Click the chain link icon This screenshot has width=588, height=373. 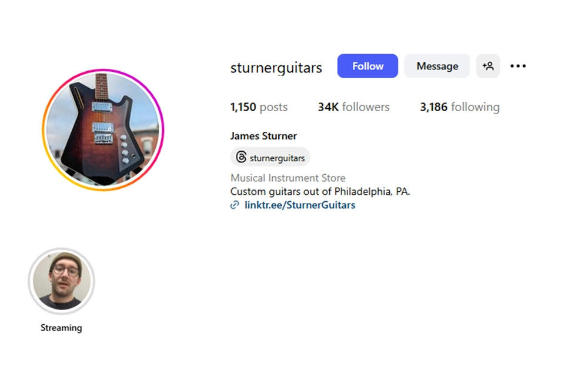(x=235, y=205)
